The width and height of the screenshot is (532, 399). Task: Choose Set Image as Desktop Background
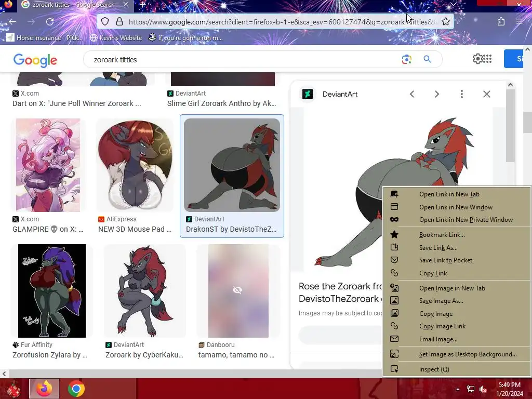pyautogui.click(x=468, y=354)
